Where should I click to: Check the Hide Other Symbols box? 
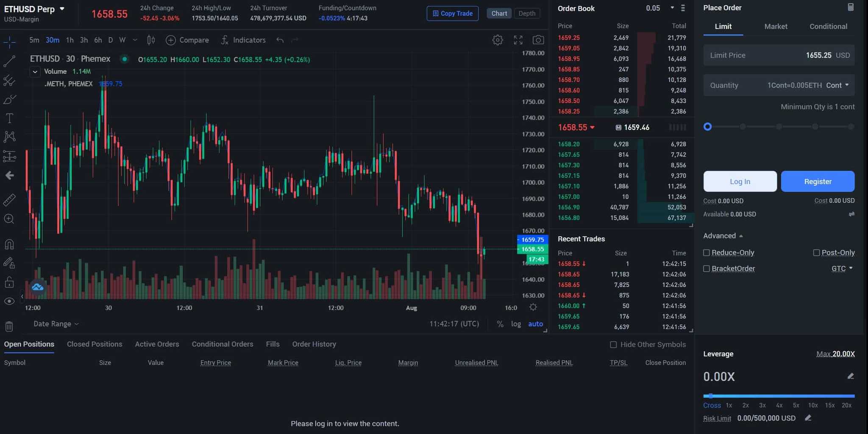613,345
